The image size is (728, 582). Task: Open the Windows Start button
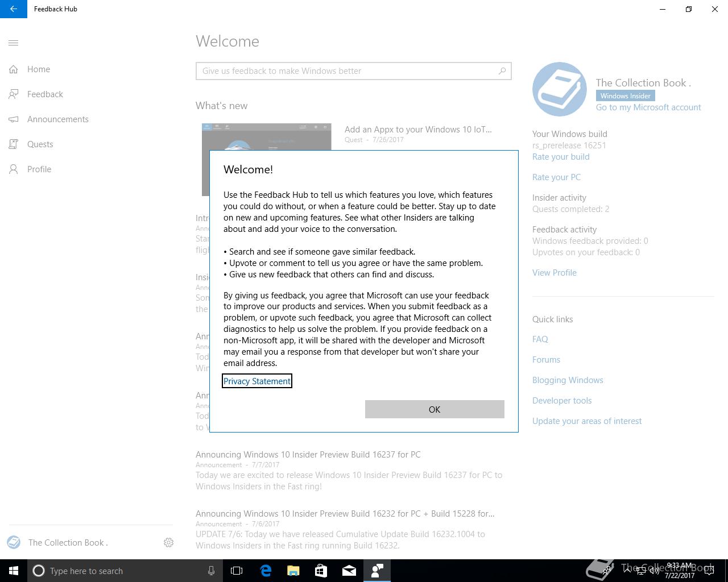[14, 571]
